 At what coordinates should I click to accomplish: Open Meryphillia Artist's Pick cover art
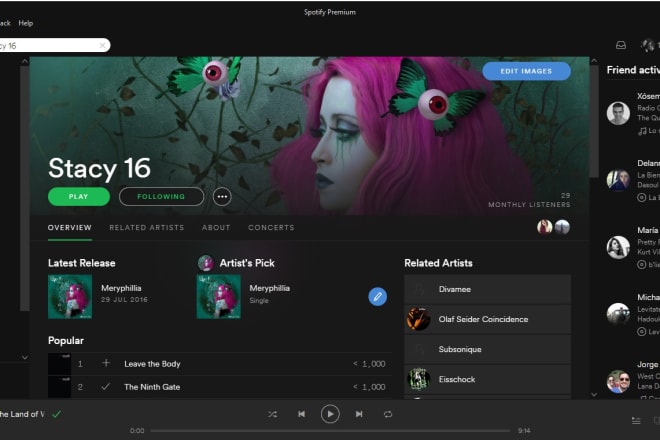pos(218,297)
